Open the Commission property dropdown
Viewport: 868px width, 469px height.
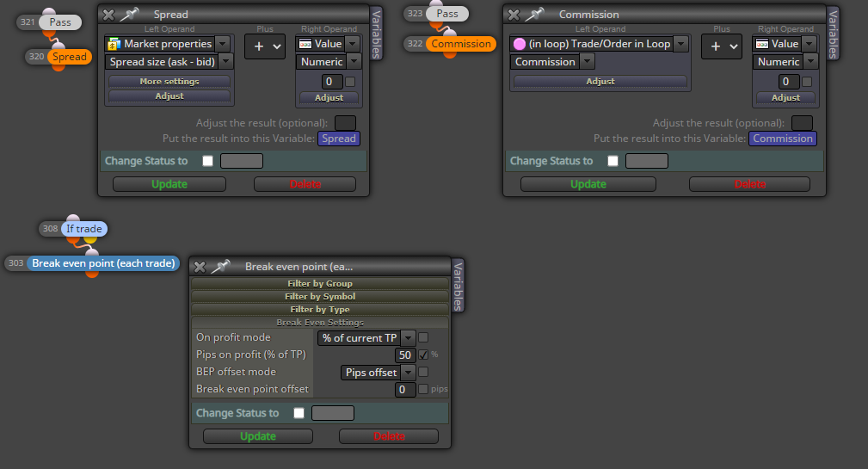pos(588,61)
